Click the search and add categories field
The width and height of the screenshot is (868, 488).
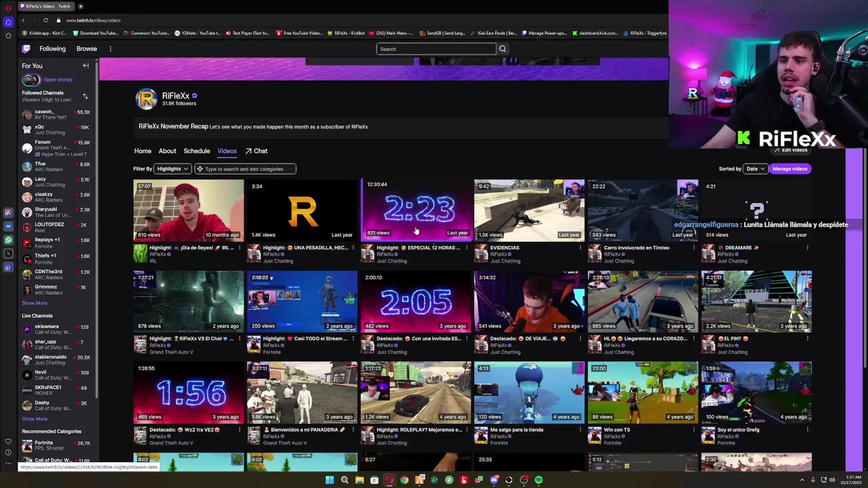(245, 169)
